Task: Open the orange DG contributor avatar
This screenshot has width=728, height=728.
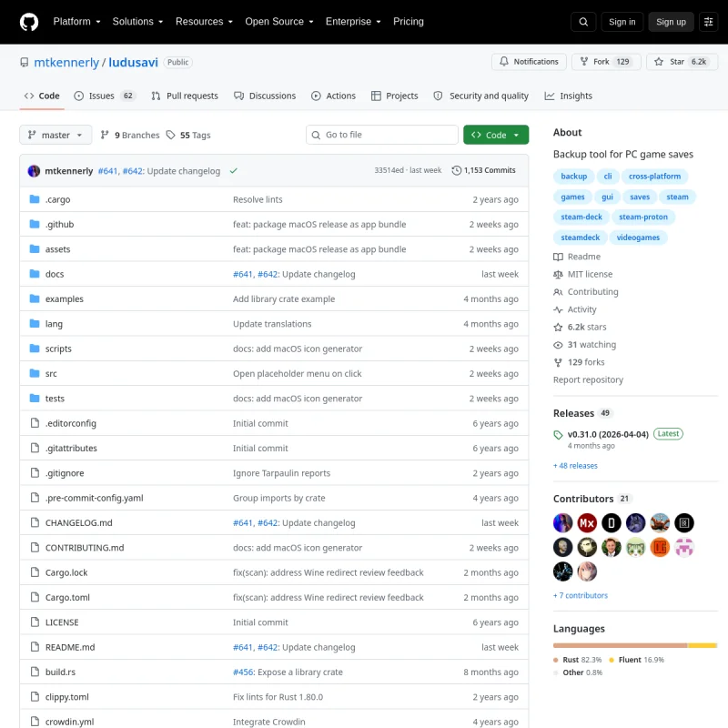Action: coord(660,548)
